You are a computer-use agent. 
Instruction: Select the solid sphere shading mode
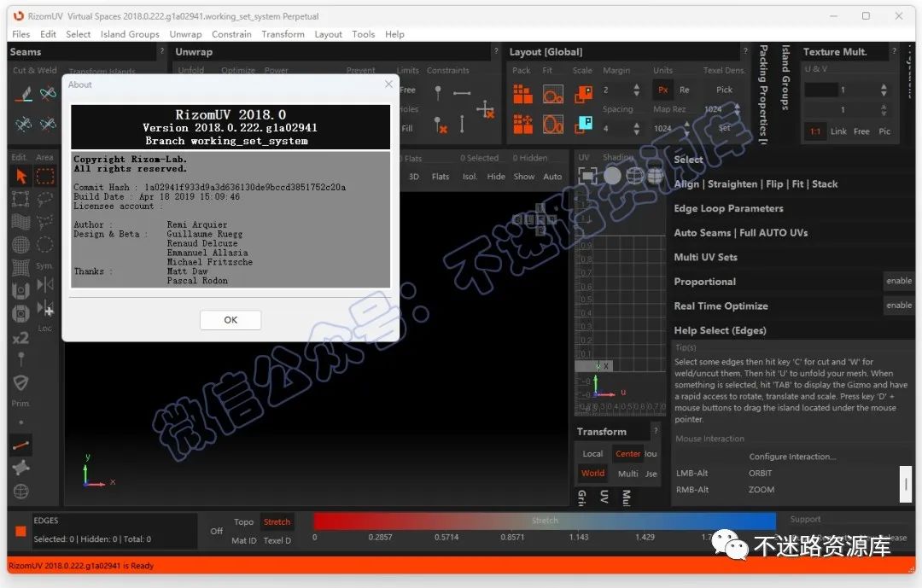(612, 175)
